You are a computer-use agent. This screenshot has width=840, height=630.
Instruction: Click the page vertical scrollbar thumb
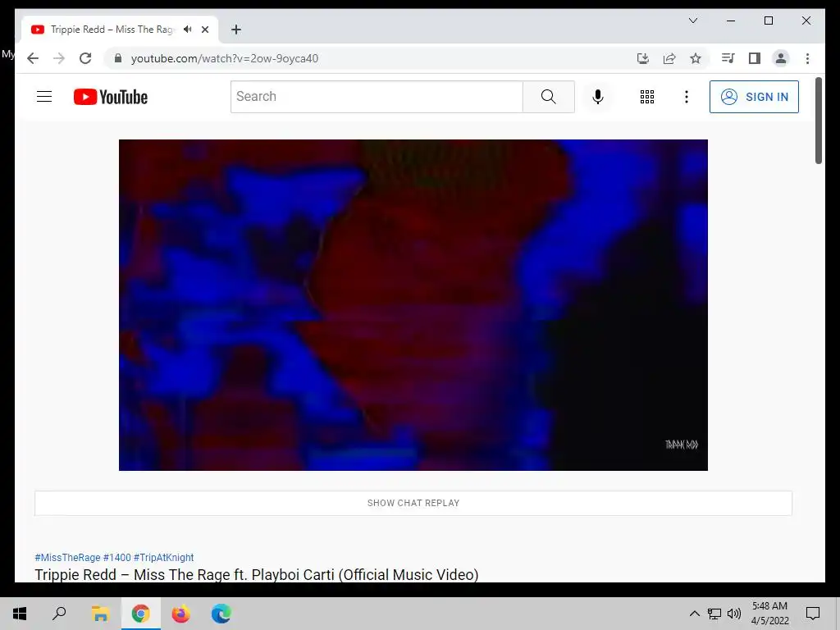pos(819,121)
